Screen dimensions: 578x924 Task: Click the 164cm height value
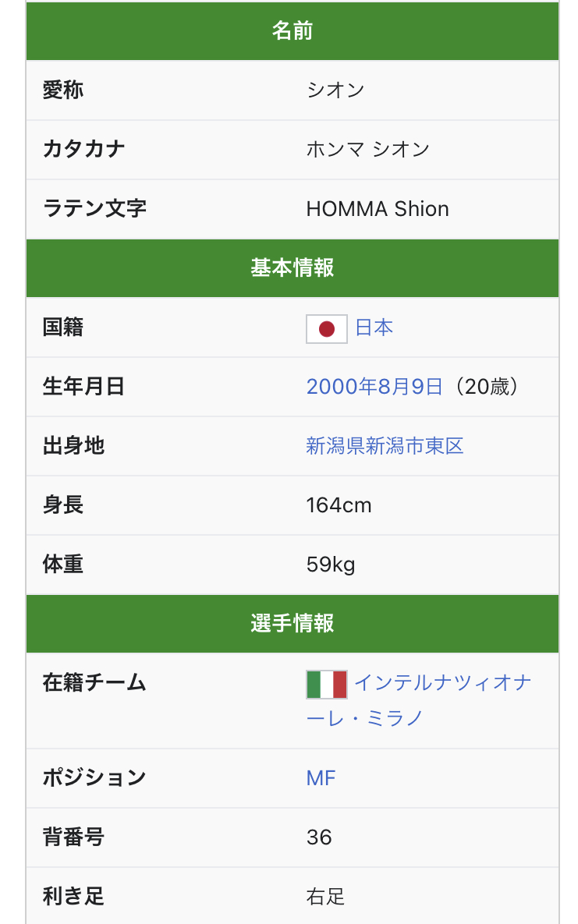coord(339,505)
